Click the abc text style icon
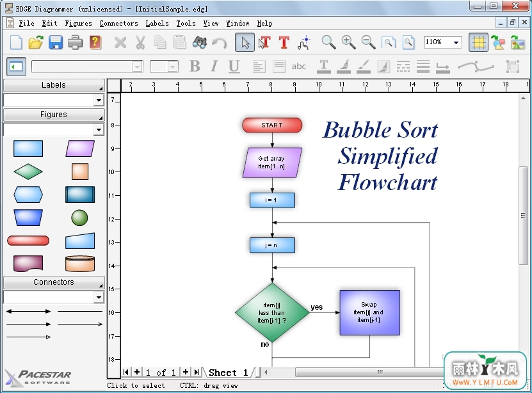The height and width of the screenshot is (393, 532). (x=298, y=67)
